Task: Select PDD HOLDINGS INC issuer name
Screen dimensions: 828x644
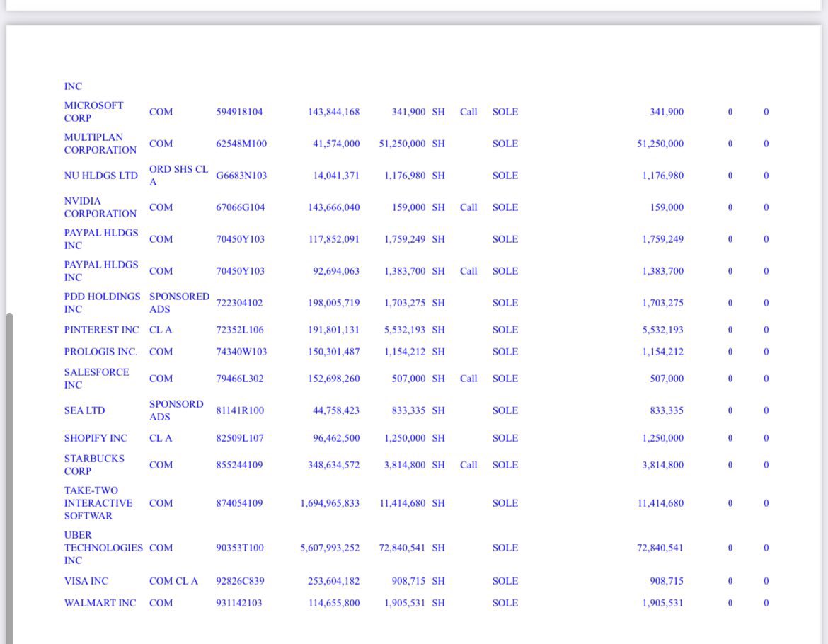Action: pos(102,303)
